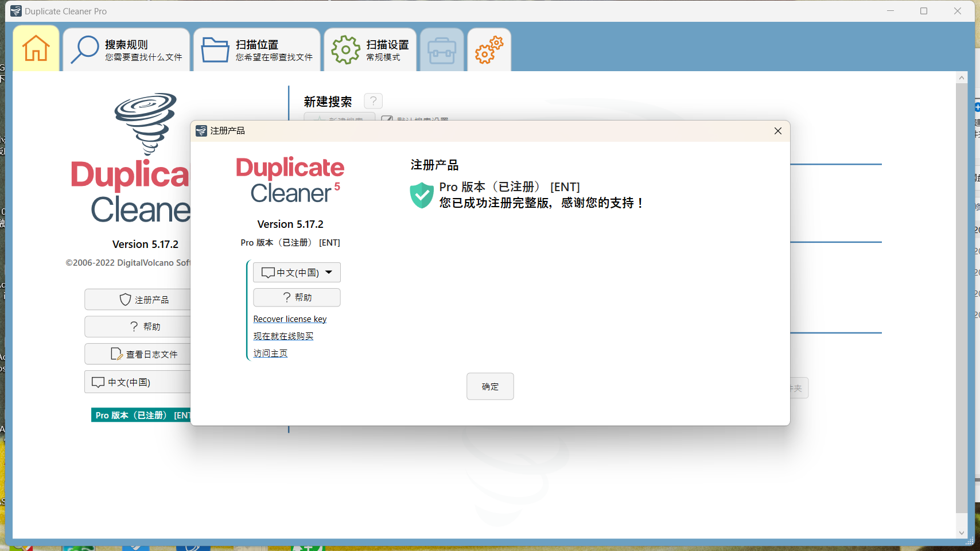Visit the 访问主页 link
This screenshot has width=980, height=551.
(270, 354)
